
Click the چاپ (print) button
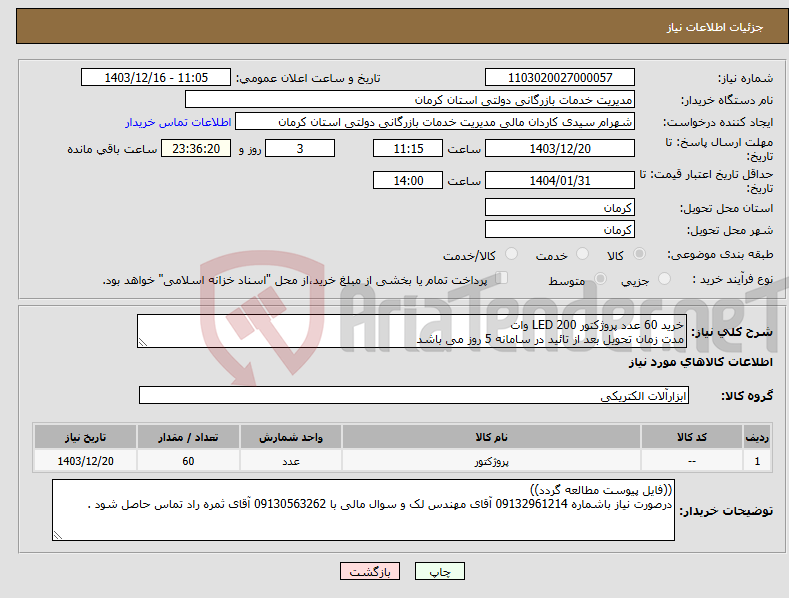(x=439, y=571)
